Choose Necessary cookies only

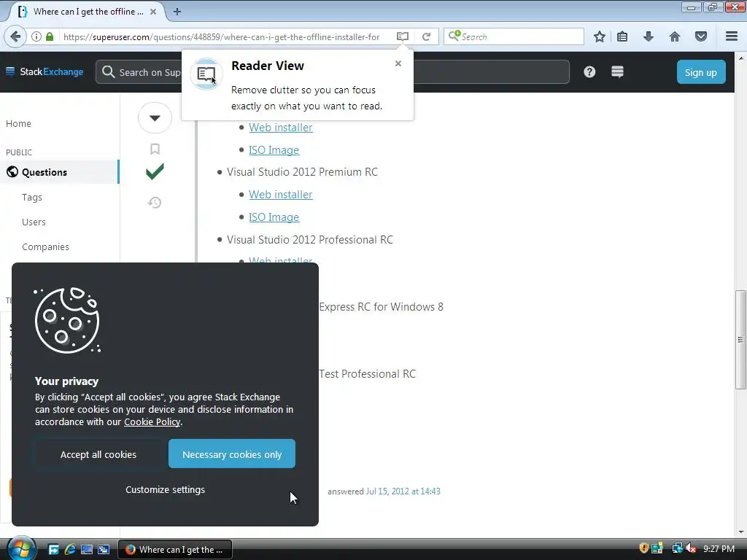click(x=232, y=454)
